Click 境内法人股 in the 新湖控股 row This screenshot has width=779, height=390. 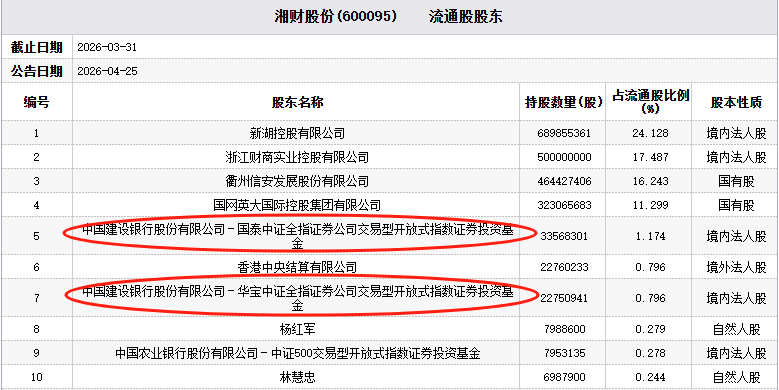(x=736, y=134)
